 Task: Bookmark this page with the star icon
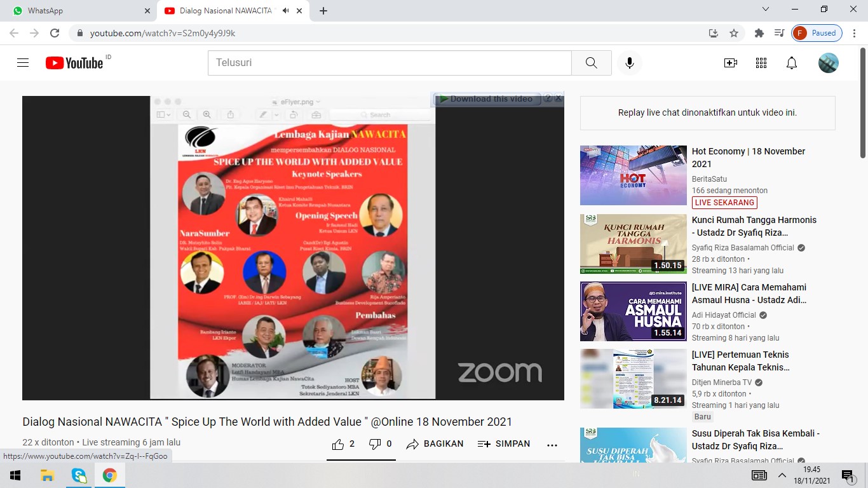point(734,33)
